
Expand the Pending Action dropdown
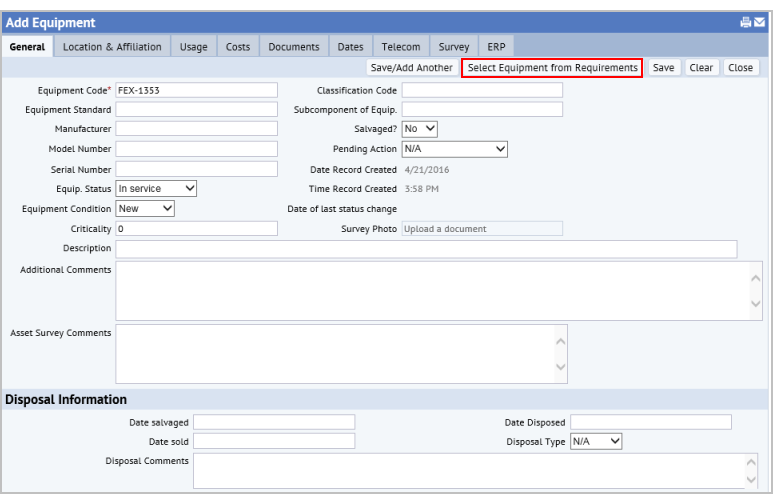[x=455, y=149]
